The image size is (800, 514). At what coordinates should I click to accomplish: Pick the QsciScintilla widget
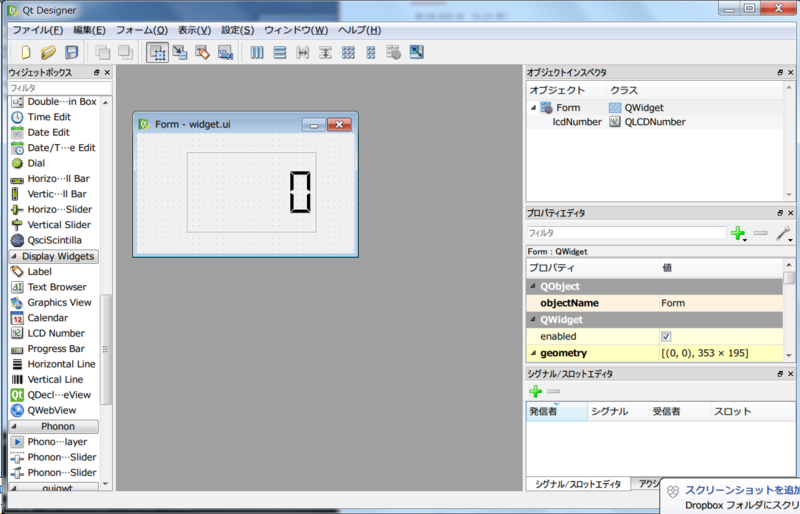pos(54,240)
